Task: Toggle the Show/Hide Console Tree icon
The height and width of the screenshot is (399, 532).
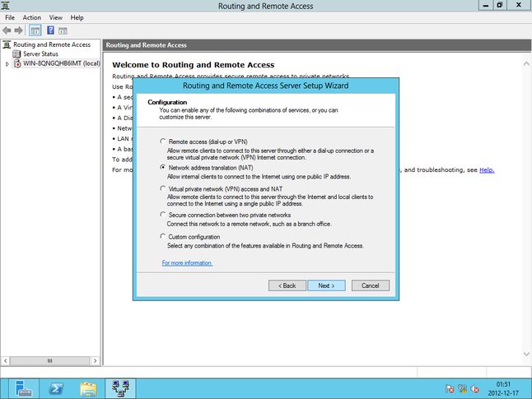Action: (x=35, y=30)
